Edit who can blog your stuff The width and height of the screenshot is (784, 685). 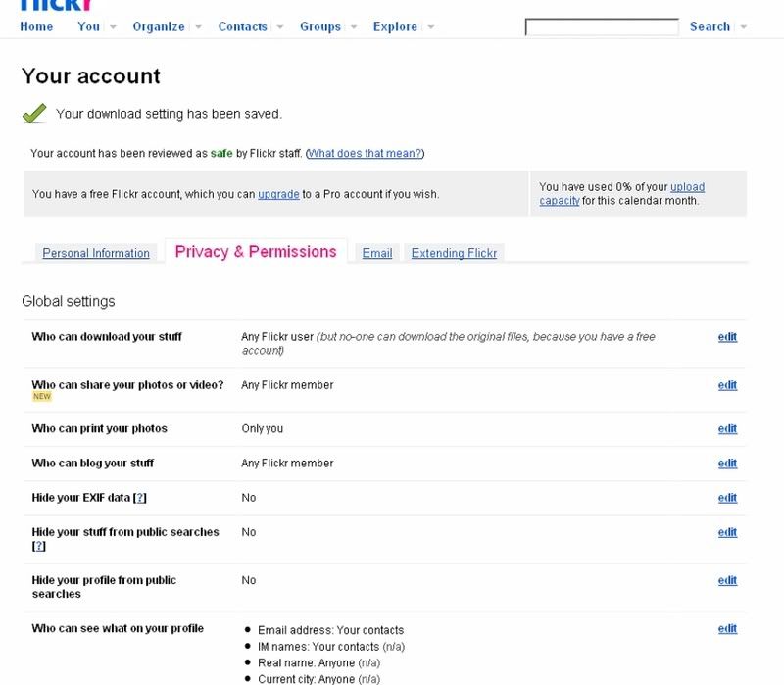click(727, 463)
